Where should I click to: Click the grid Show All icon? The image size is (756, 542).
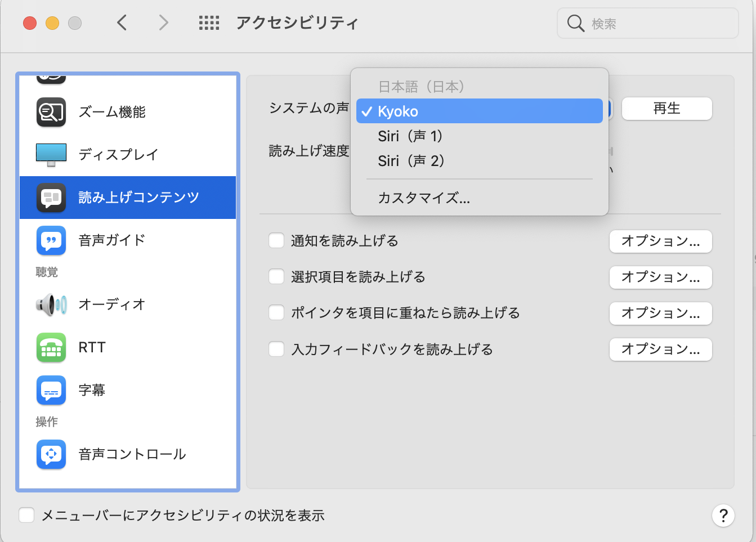tap(209, 23)
